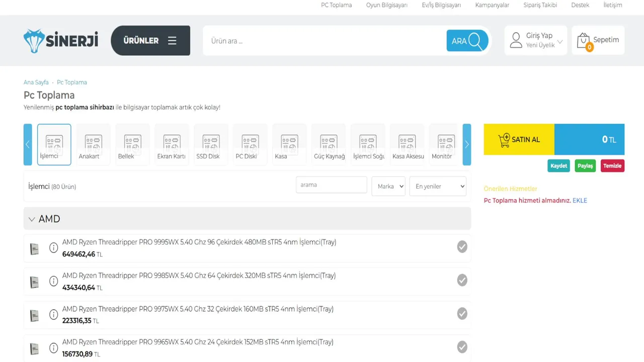The image size is (644, 362).
Task: Click the red Temizle button
Action: pyautogui.click(x=612, y=166)
